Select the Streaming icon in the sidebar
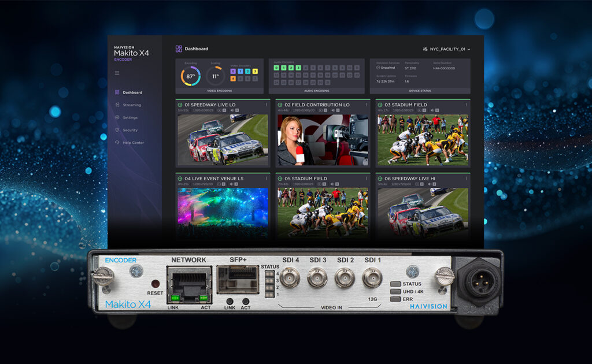Screen dimensions: 592x364 click(117, 105)
